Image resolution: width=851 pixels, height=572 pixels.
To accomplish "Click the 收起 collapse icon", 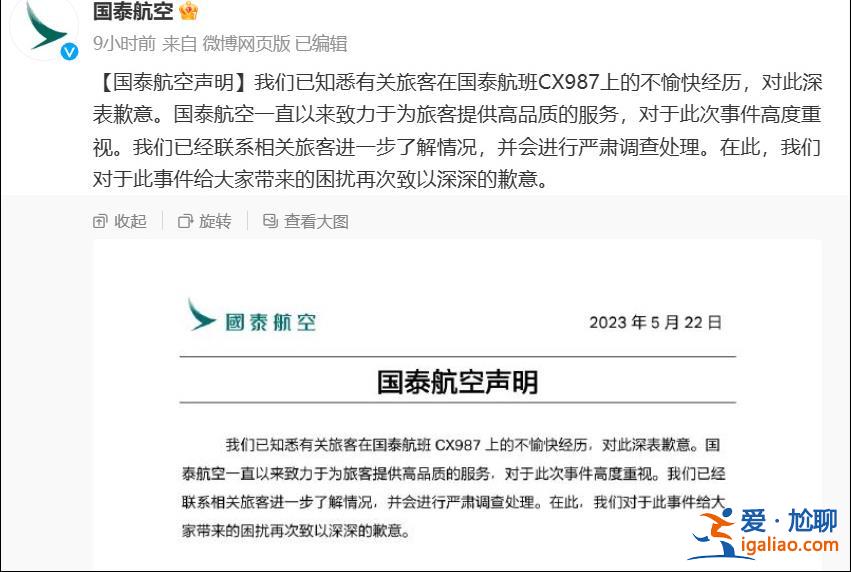I will [100, 221].
